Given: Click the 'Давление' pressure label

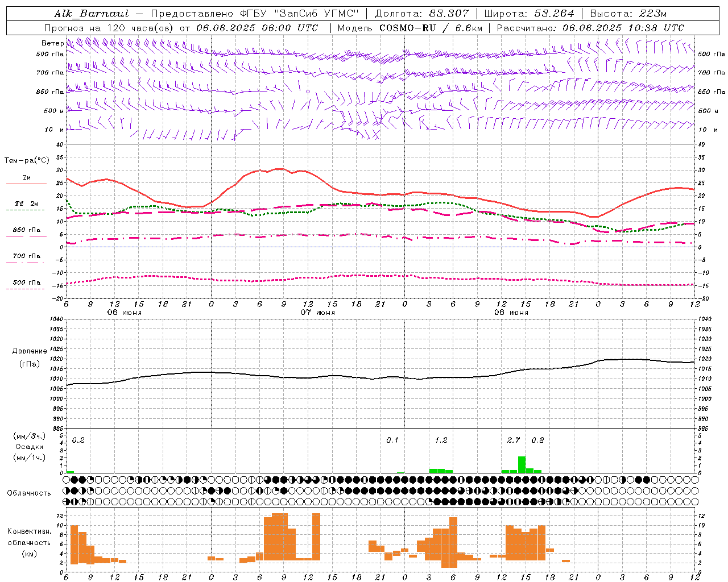Looking at the screenshot, I should coord(30,351).
